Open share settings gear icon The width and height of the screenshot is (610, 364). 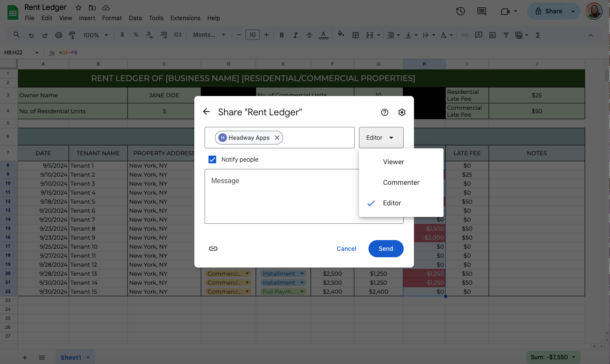pos(402,112)
